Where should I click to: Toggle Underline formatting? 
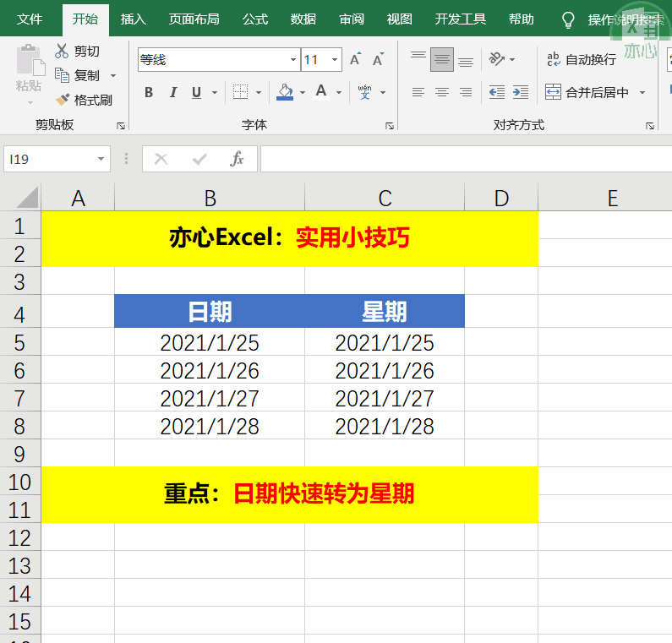pyautogui.click(x=196, y=92)
